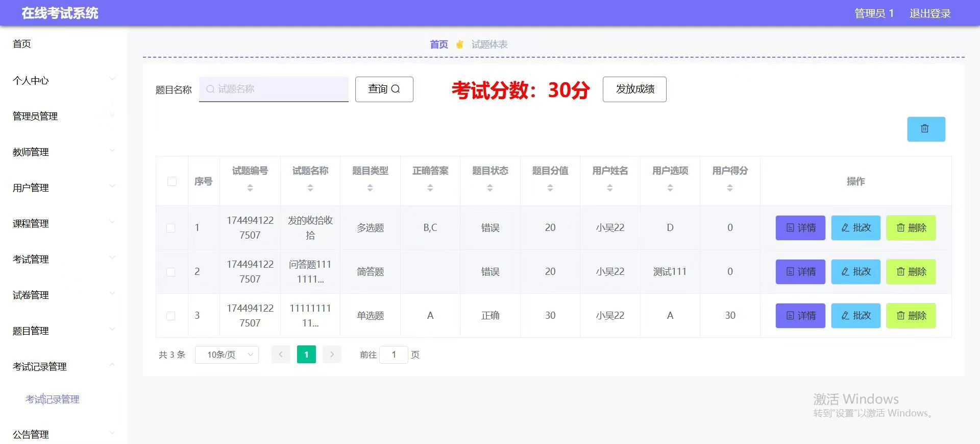This screenshot has height=444, width=980.
Task: Click the 问答题111 question name cell
Action: pyautogui.click(x=310, y=272)
